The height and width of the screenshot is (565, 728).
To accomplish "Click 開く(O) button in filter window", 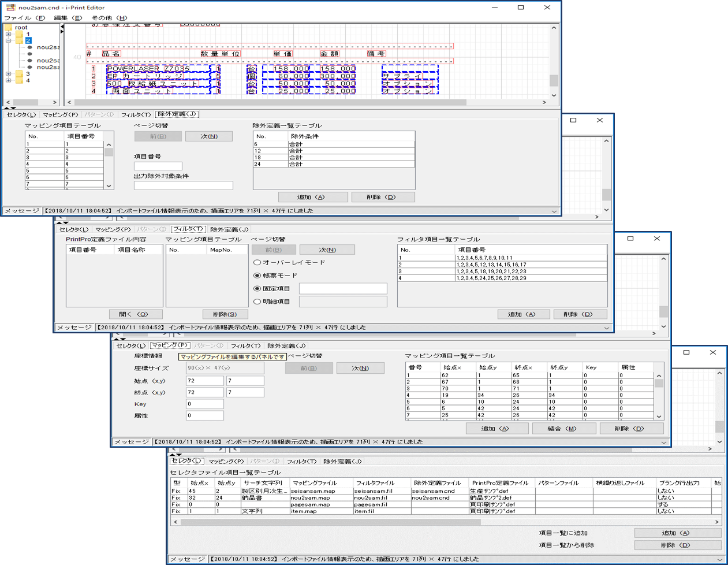I will point(136,314).
